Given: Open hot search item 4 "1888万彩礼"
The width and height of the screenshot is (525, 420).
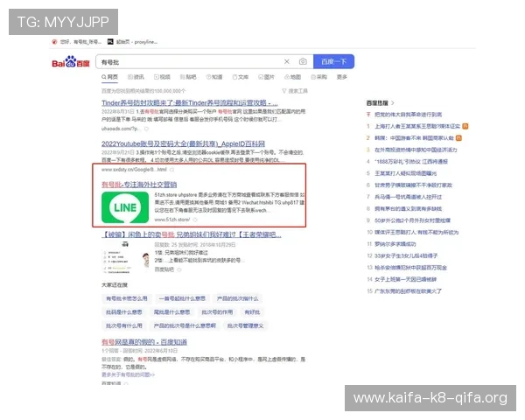Looking at the screenshot, I should (411, 161).
